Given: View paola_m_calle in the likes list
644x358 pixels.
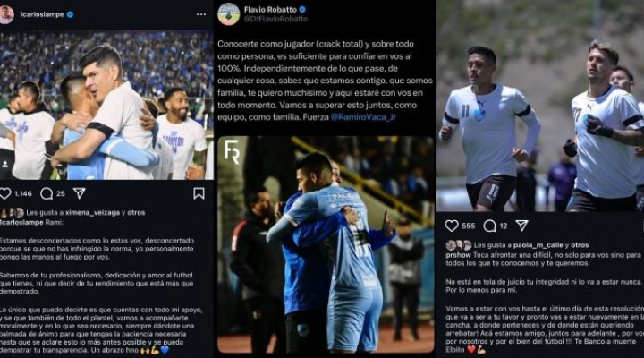Looking at the screenshot, I should point(538,245).
